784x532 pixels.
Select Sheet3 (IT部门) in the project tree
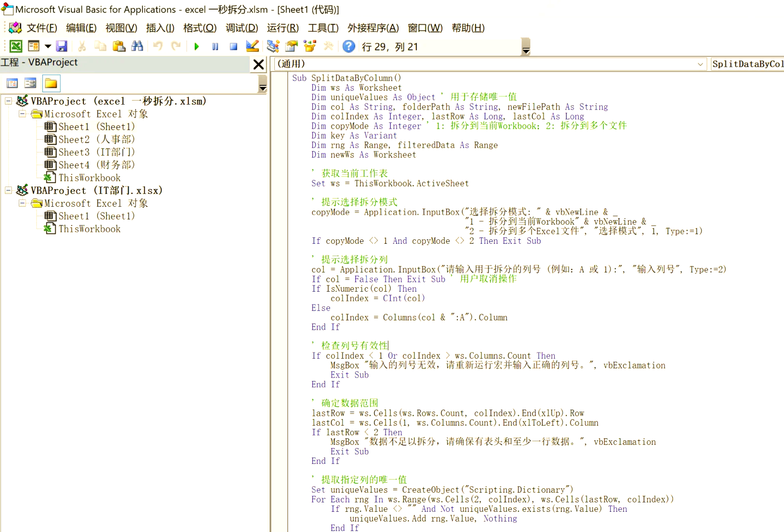pos(96,152)
